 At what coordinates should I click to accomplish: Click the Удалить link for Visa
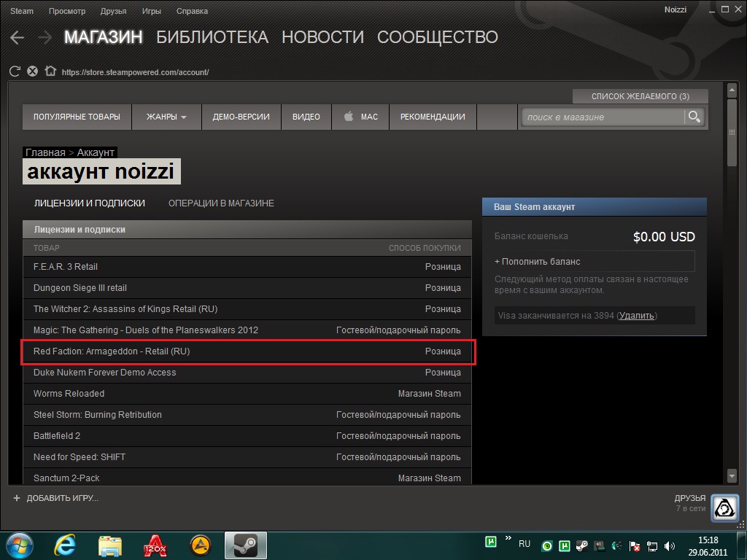(636, 315)
